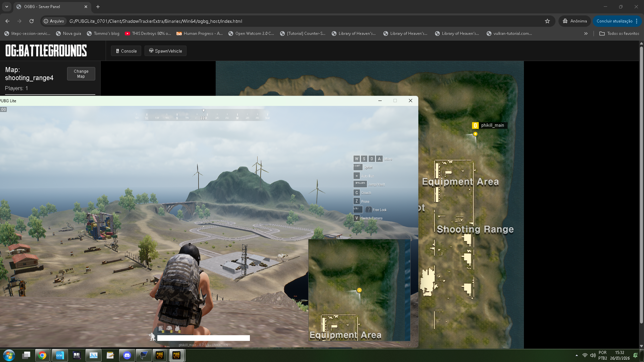Click the Arquivo site info chip
The width and height of the screenshot is (644, 362).
point(54,21)
